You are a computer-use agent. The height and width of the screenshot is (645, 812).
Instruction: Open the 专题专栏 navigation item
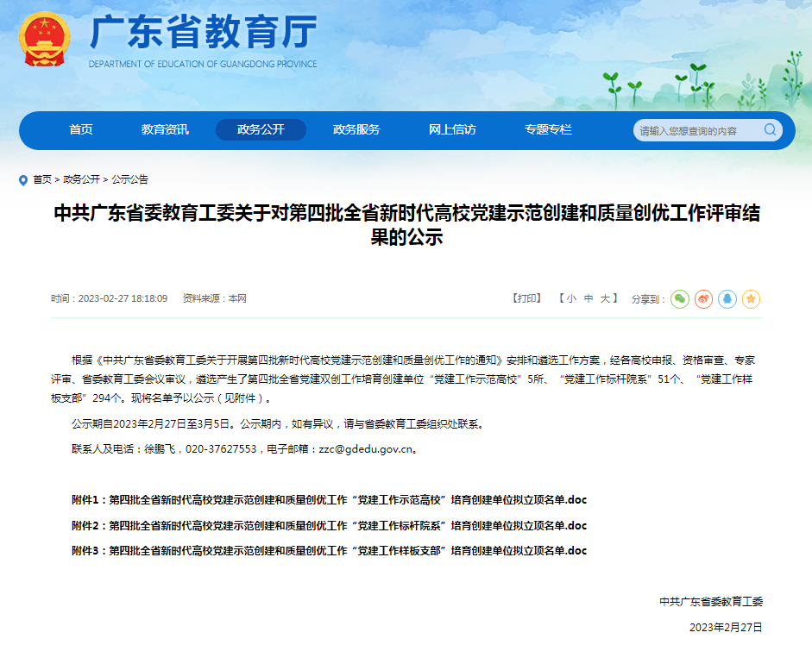click(548, 130)
